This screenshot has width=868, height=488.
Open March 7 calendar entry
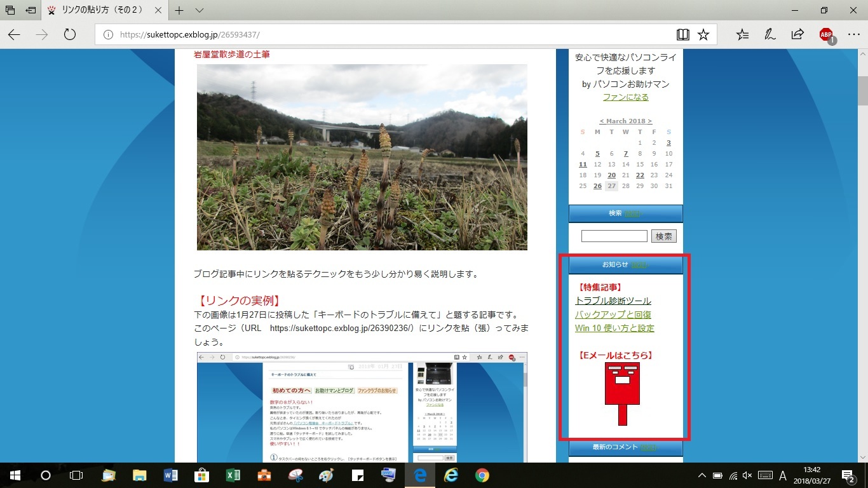(x=626, y=154)
